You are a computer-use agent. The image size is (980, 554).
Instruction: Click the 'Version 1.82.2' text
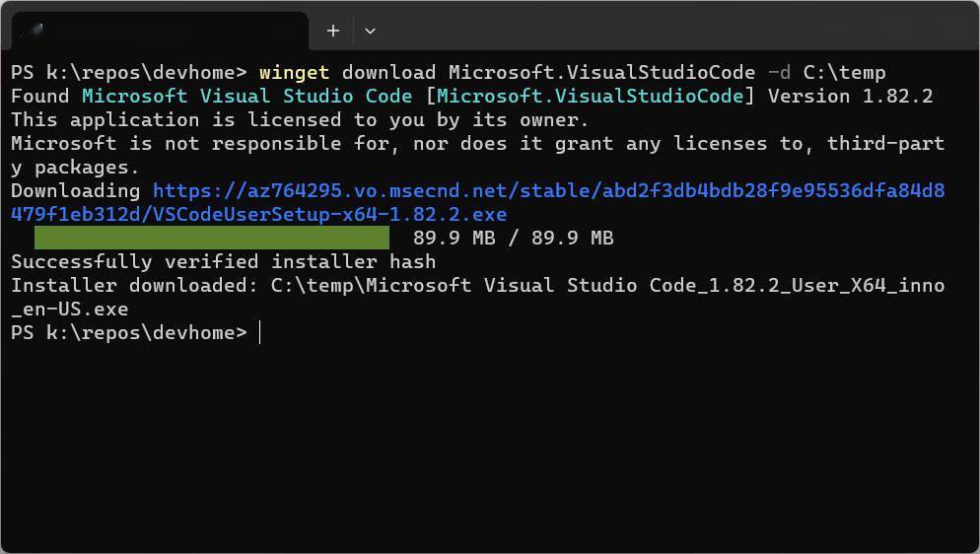pos(850,97)
